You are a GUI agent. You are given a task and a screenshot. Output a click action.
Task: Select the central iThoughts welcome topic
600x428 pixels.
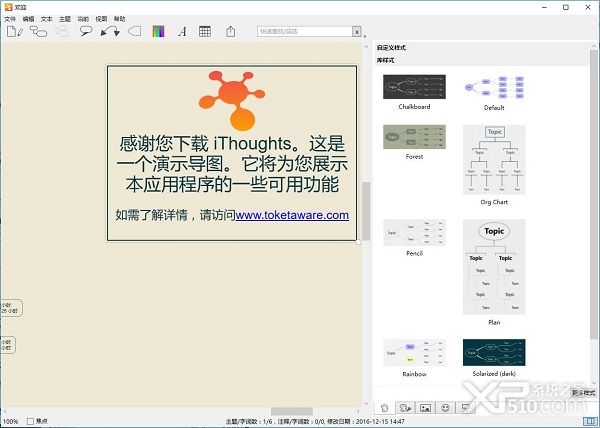coord(232,153)
